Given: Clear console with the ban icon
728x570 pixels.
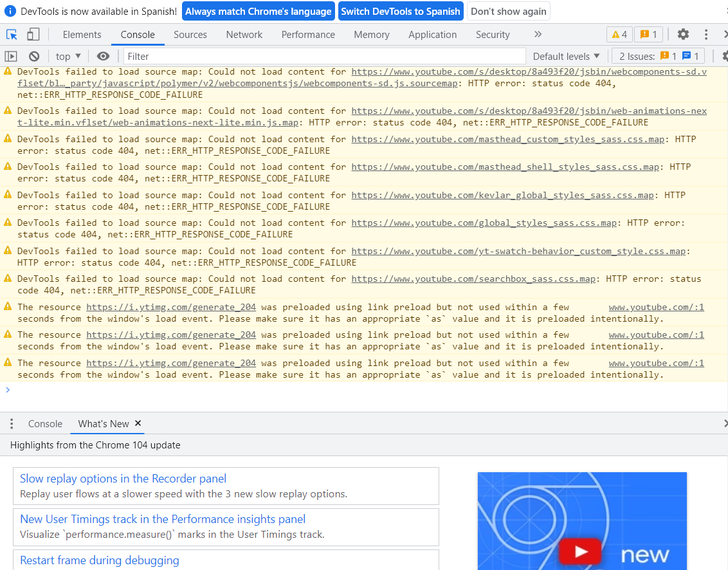Looking at the screenshot, I should 34,57.
